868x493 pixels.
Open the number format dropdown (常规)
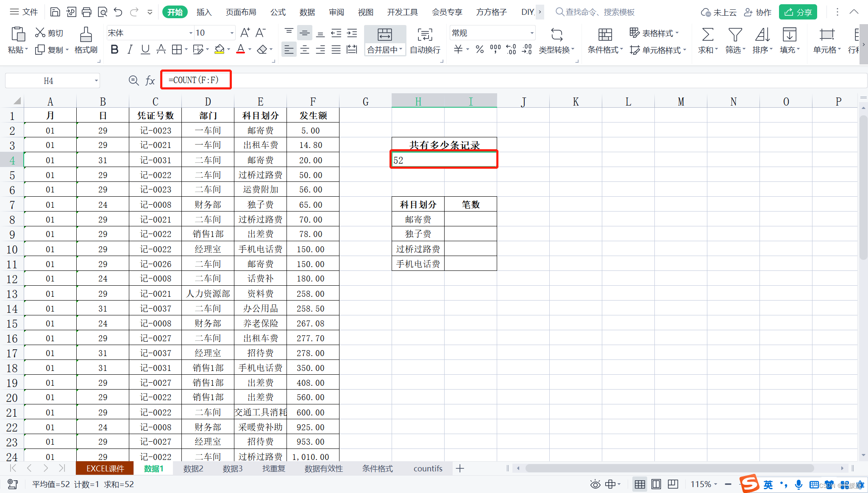pyautogui.click(x=531, y=33)
